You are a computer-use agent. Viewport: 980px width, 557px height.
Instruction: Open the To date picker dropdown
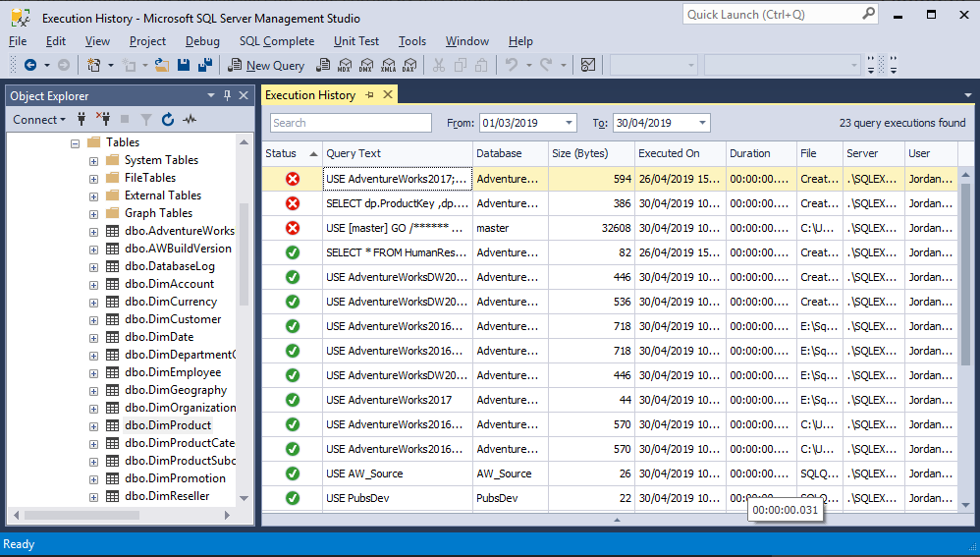click(702, 123)
